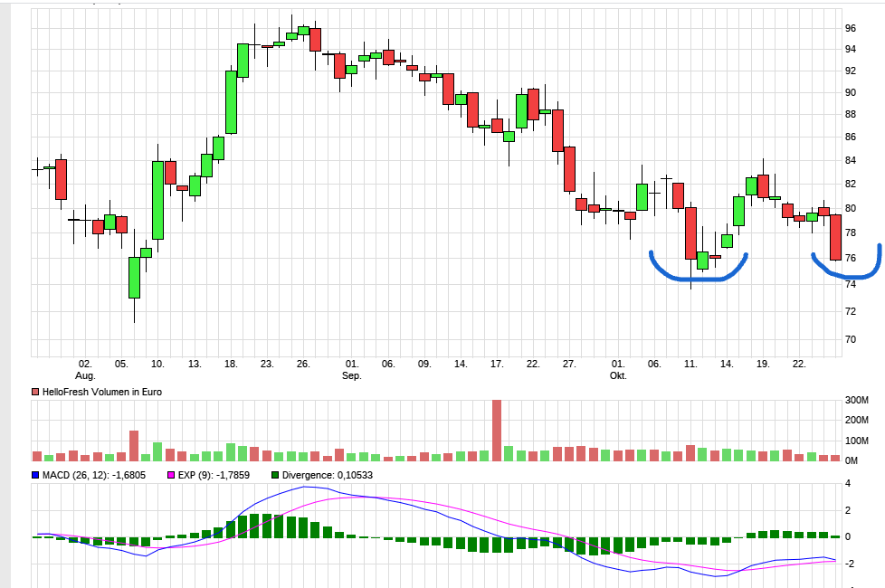Image resolution: width=885 pixels, height=588 pixels.
Task: Click the 'Sep.' month label on date axis
Action: click(x=352, y=375)
